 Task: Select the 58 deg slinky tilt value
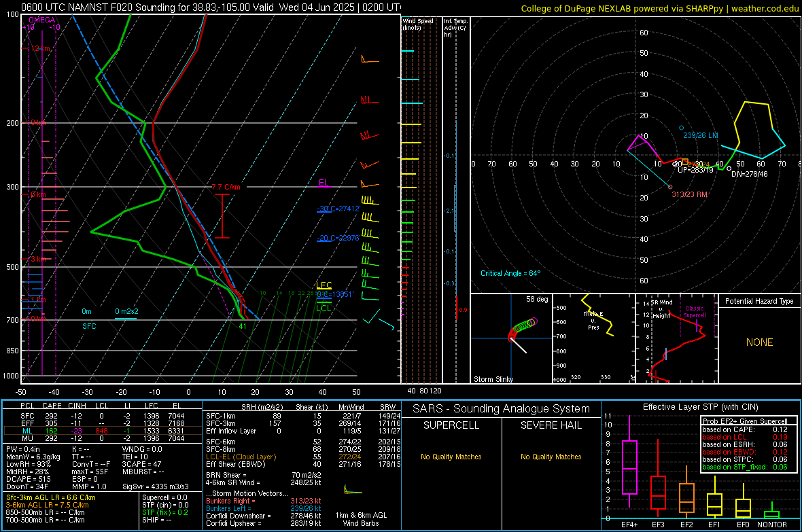537,299
